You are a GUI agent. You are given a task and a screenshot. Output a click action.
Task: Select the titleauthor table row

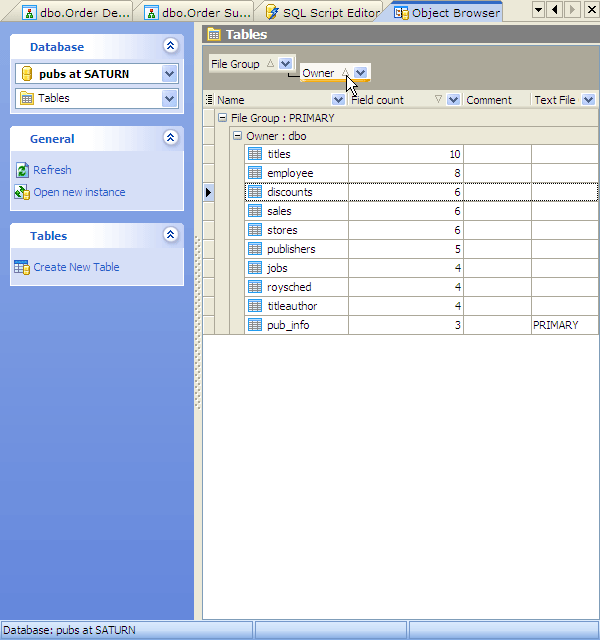[x=421, y=306]
